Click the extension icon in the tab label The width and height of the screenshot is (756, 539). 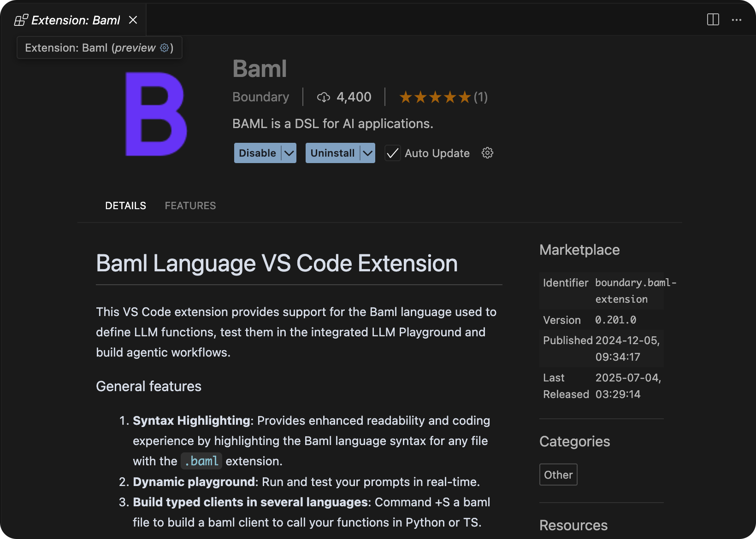click(x=21, y=19)
